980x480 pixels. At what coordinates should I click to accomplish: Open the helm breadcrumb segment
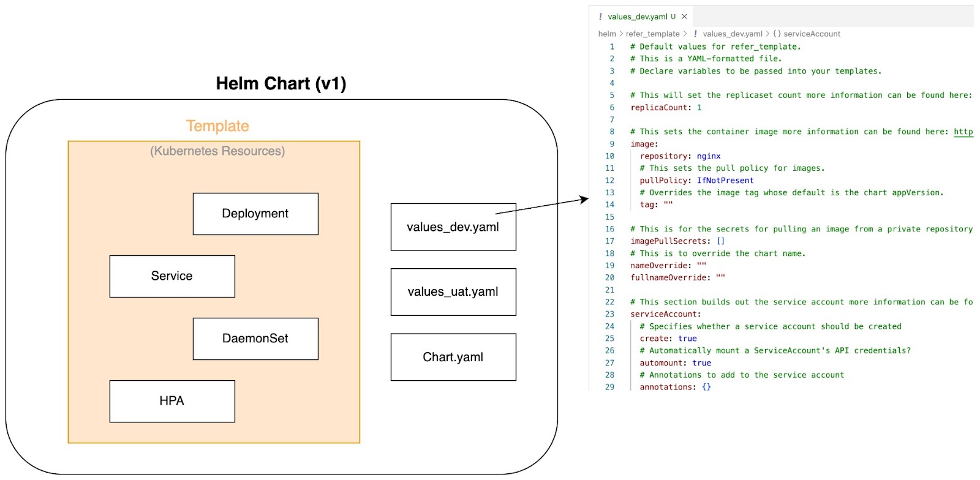(x=607, y=34)
